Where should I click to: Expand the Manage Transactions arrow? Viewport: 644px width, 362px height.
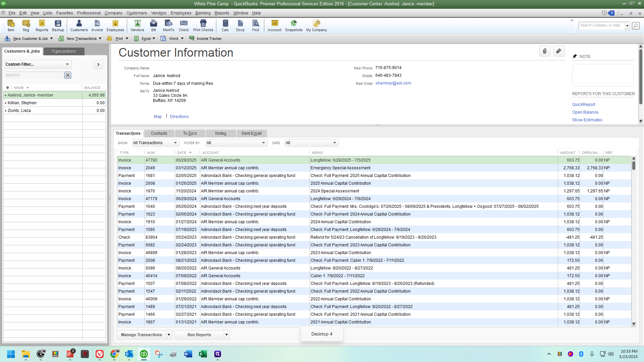(169, 335)
